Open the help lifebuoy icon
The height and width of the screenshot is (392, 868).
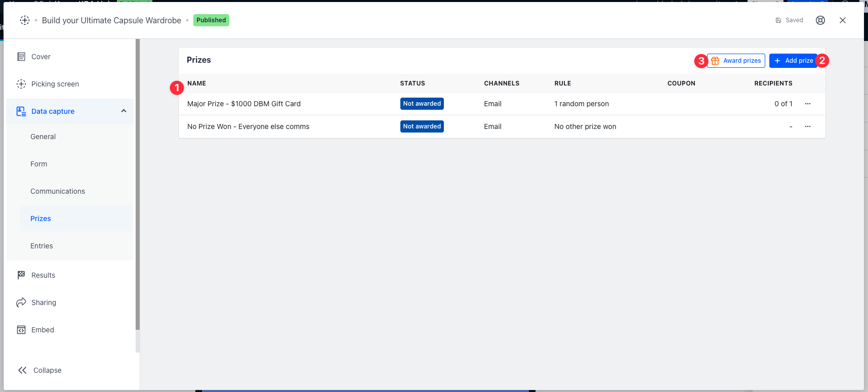820,20
